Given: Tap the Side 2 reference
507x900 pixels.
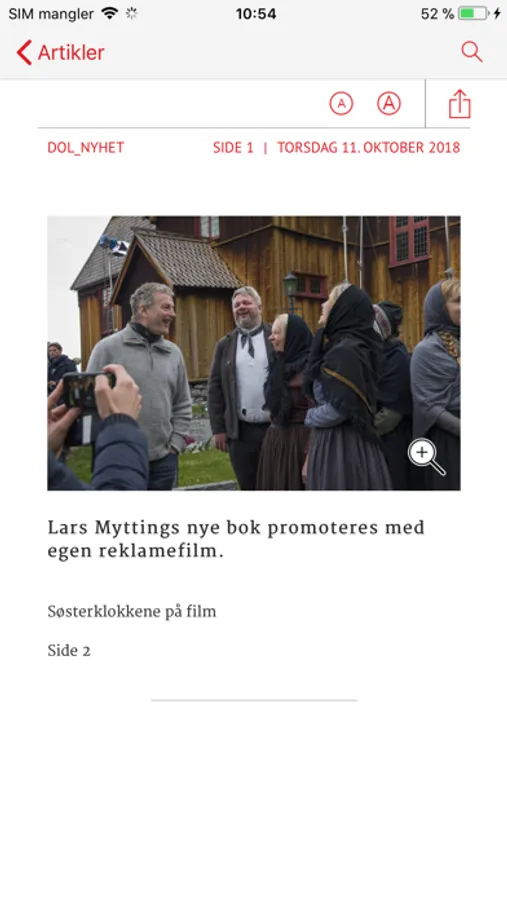Looking at the screenshot, I should 69,651.
